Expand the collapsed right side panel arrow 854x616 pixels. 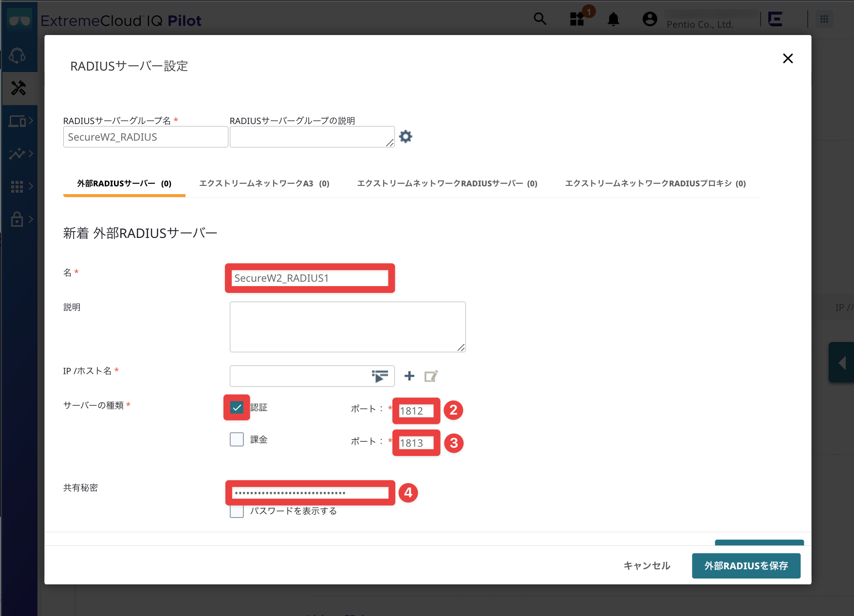[842, 362]
